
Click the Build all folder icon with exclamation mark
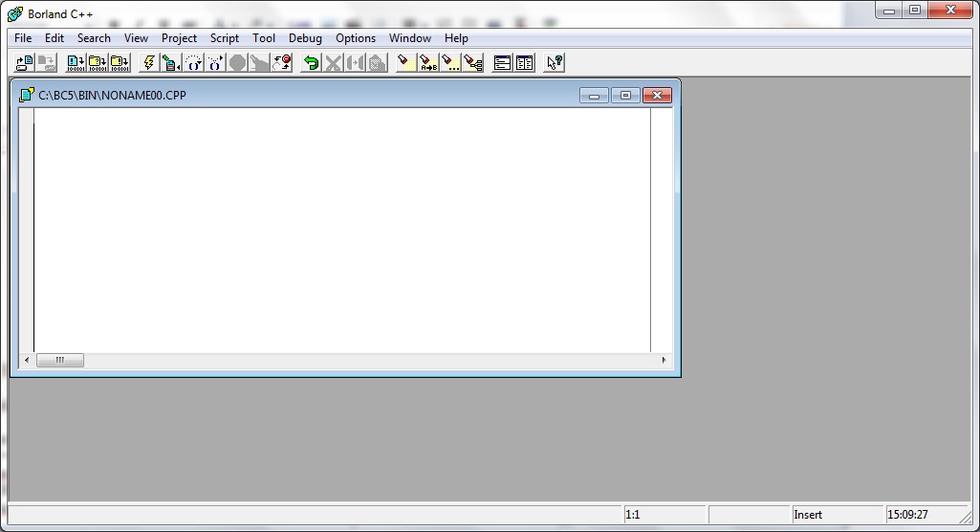[x=120, y=62]
